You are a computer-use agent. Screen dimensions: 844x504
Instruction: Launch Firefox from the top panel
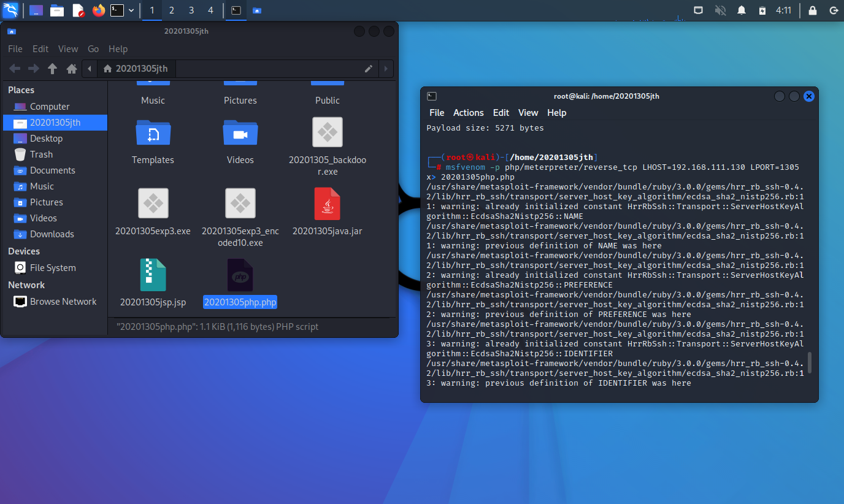coord(98,10)
